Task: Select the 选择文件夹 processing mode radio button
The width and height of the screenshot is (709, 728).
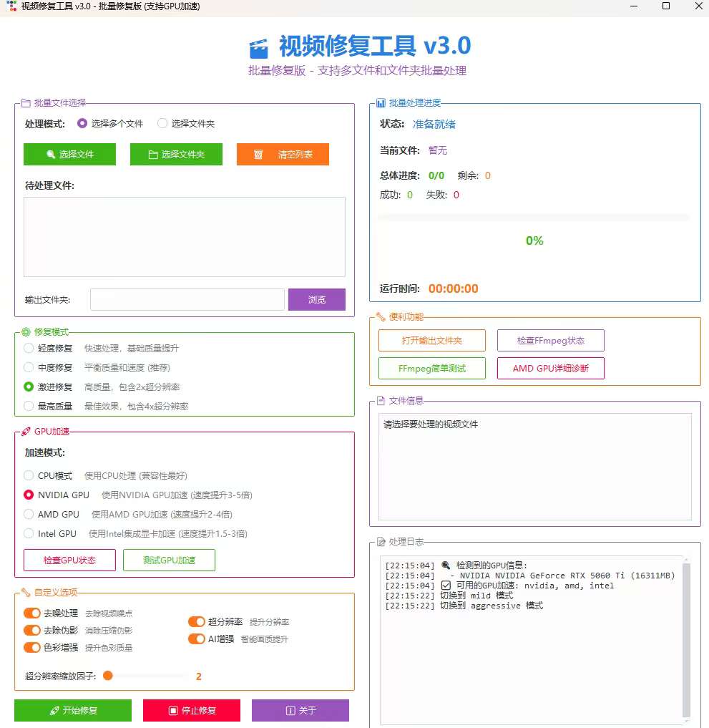Action: pyautogui.click(x=162, y=124)
